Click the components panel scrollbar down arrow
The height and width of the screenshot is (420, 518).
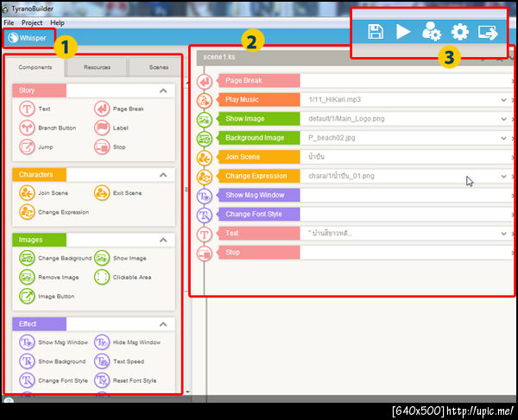tap(187, 392)
